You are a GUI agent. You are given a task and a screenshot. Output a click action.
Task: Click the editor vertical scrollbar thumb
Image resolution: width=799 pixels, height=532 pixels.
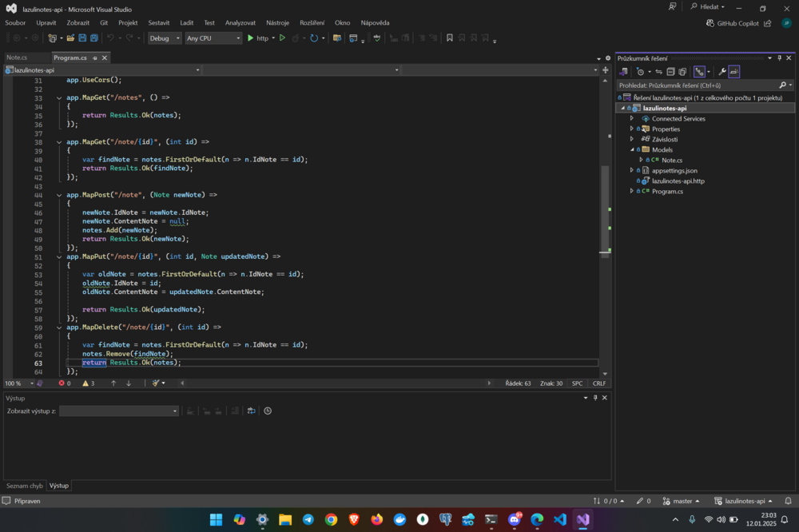point(605,212)
